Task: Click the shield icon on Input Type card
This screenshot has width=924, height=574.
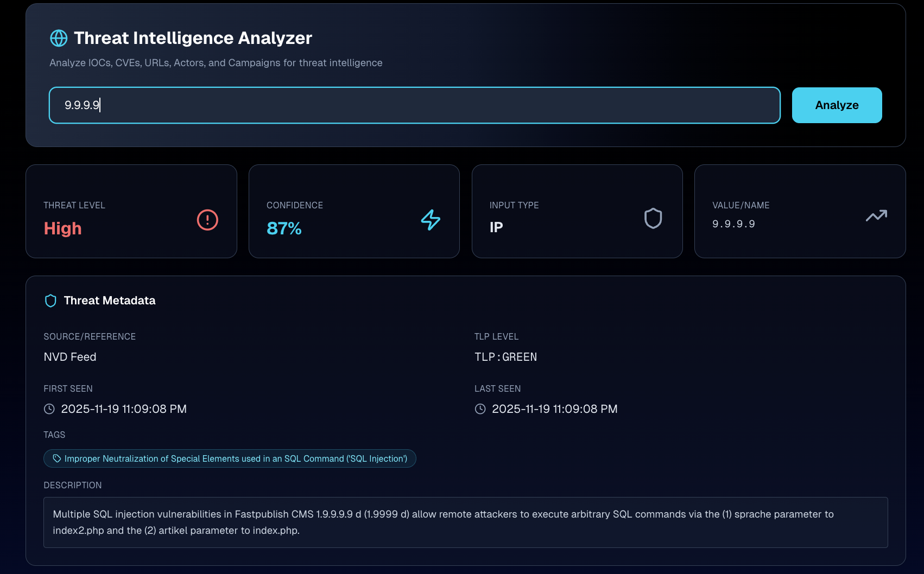Action: [653, 218]
